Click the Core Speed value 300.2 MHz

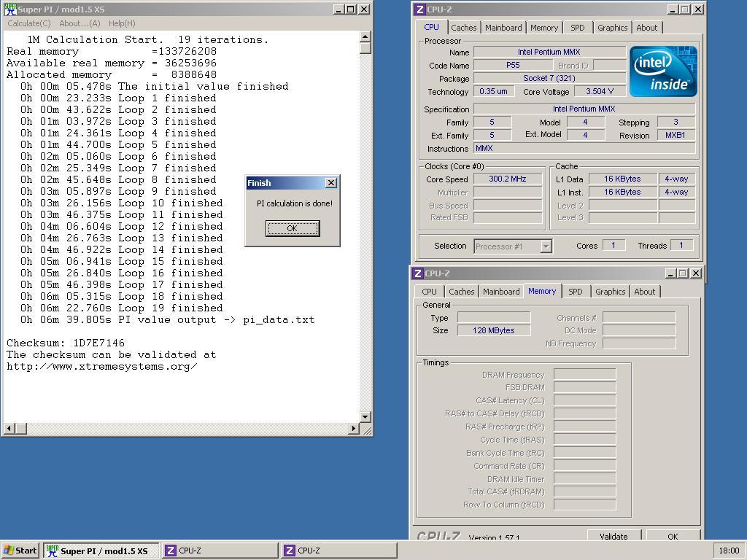(x=508, y=179)
